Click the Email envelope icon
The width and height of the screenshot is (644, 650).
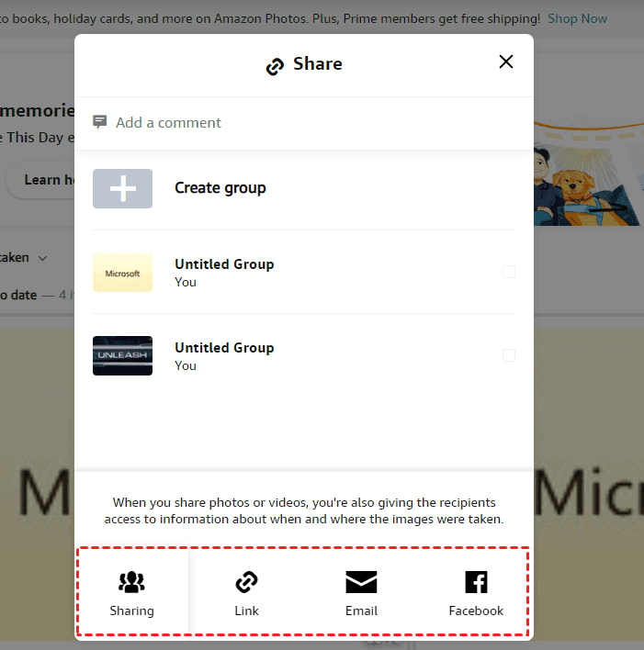coord(361,581)
